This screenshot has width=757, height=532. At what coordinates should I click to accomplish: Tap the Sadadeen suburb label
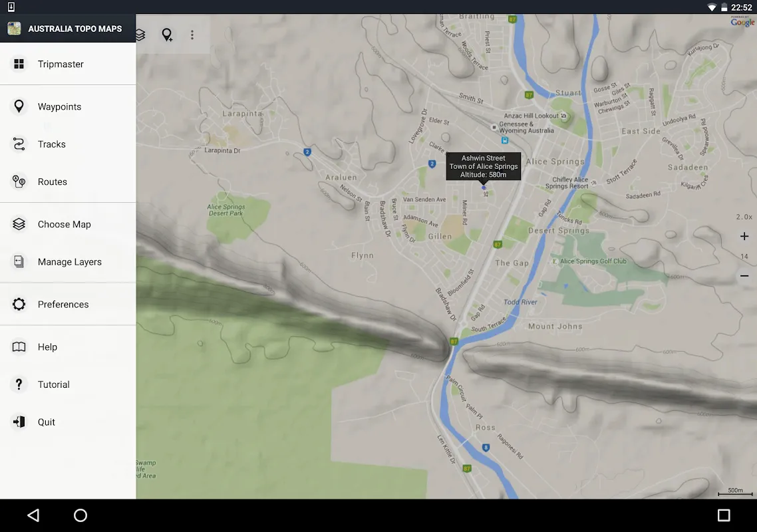click(x=688, y=167)
